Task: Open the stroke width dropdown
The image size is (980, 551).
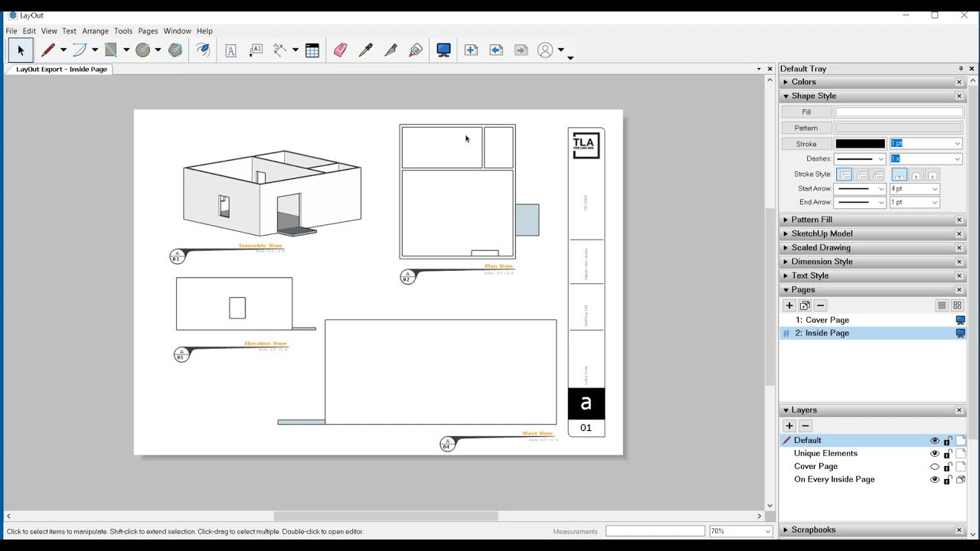Action: click(957, 144)
